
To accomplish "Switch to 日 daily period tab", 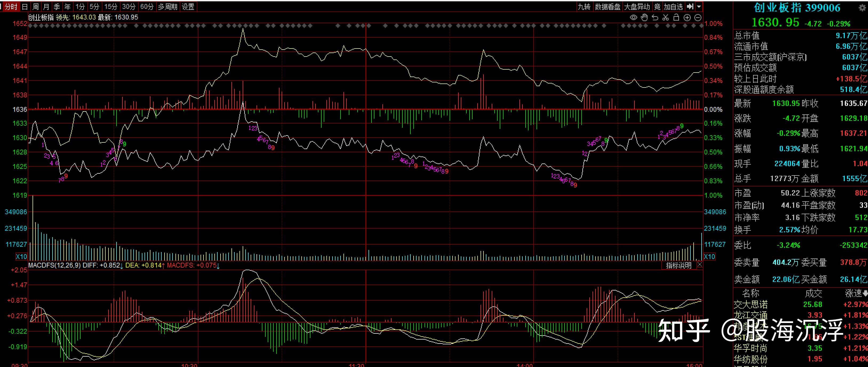I will tap(25, 7).
